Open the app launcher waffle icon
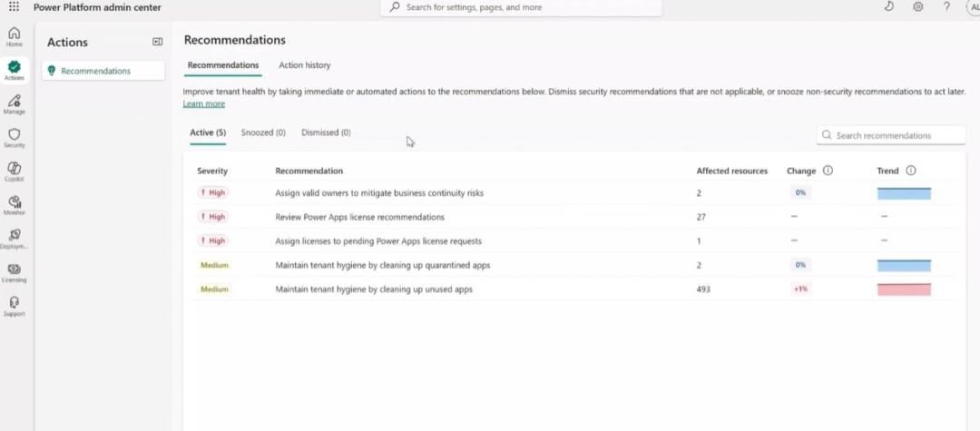980x431 pixels. tap(14, 7)
